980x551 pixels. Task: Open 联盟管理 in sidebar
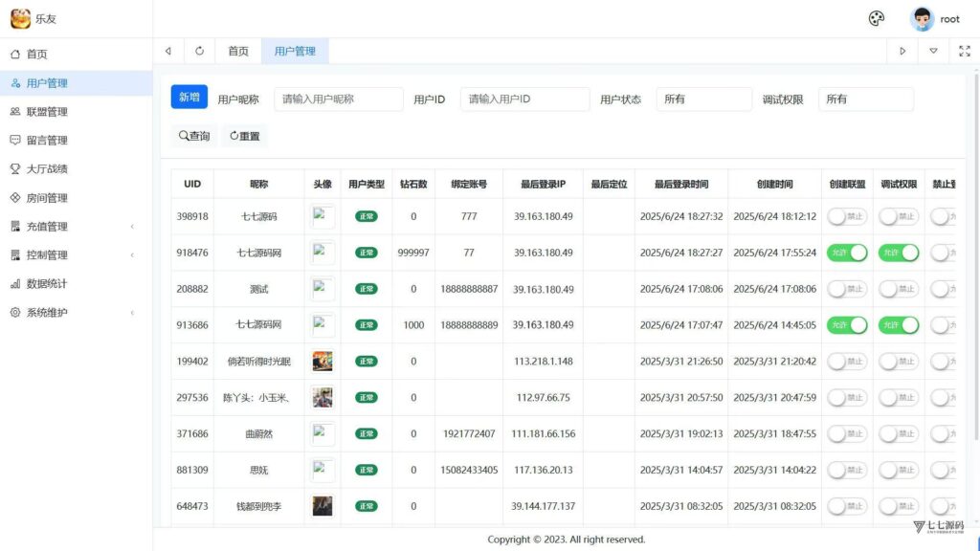click(x=77, y=112)
